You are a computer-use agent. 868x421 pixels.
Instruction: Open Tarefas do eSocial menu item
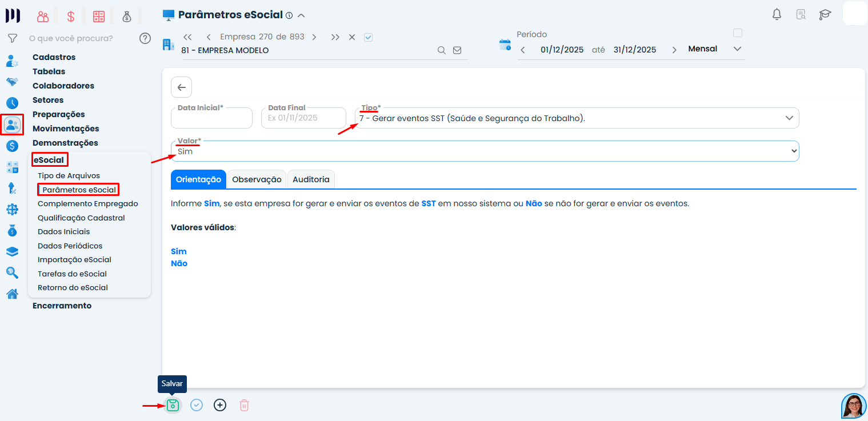(x=73, y=274)
